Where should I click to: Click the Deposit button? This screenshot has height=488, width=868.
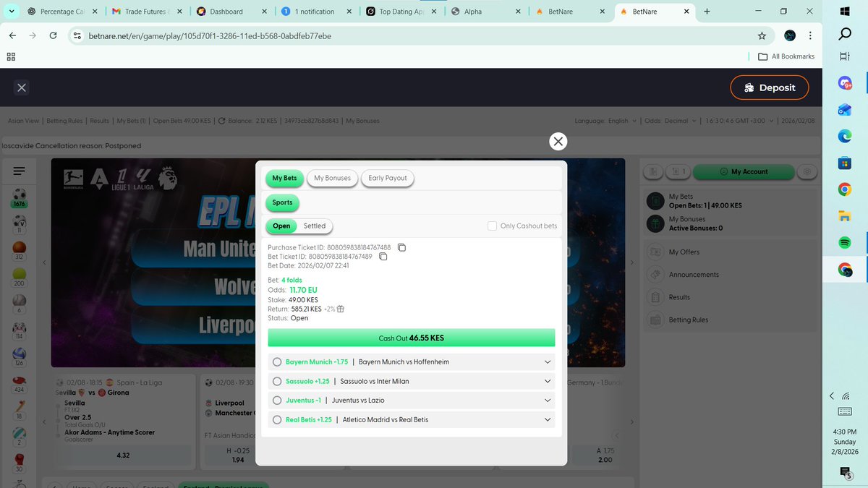tap(770, 87)
